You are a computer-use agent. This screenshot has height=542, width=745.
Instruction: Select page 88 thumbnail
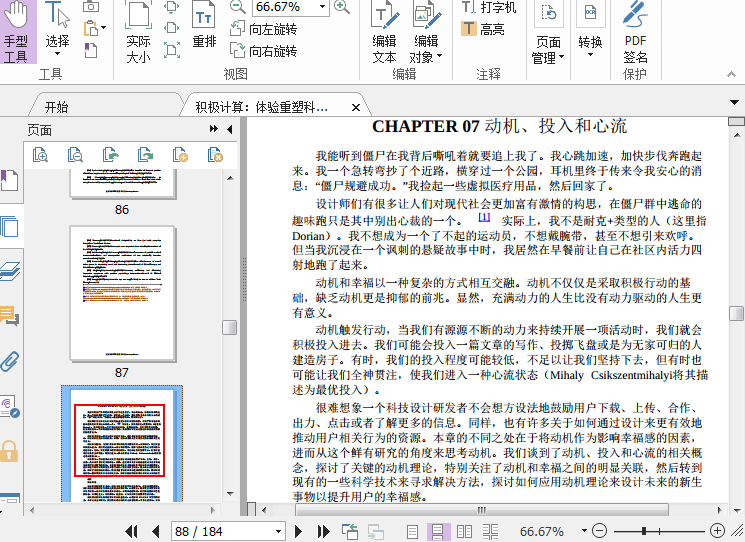click(x=122, y=444)
